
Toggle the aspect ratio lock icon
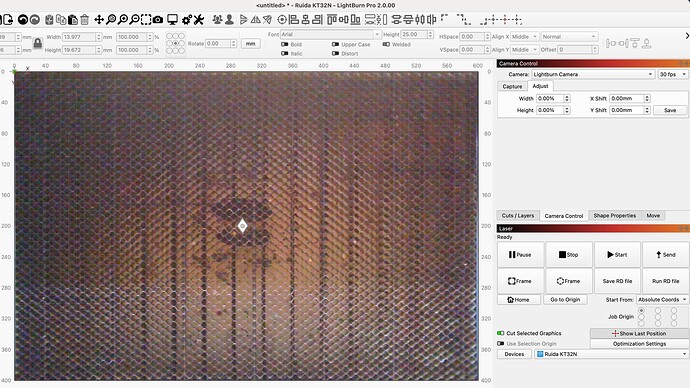(38, 43)
